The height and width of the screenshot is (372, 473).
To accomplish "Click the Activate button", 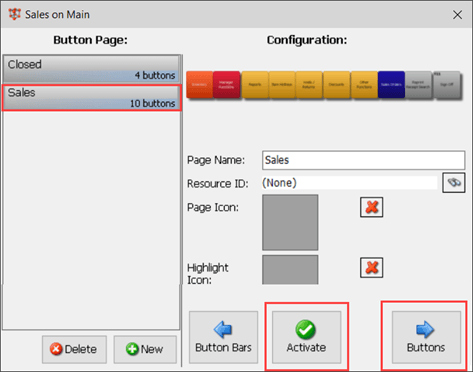I will 306,337.
